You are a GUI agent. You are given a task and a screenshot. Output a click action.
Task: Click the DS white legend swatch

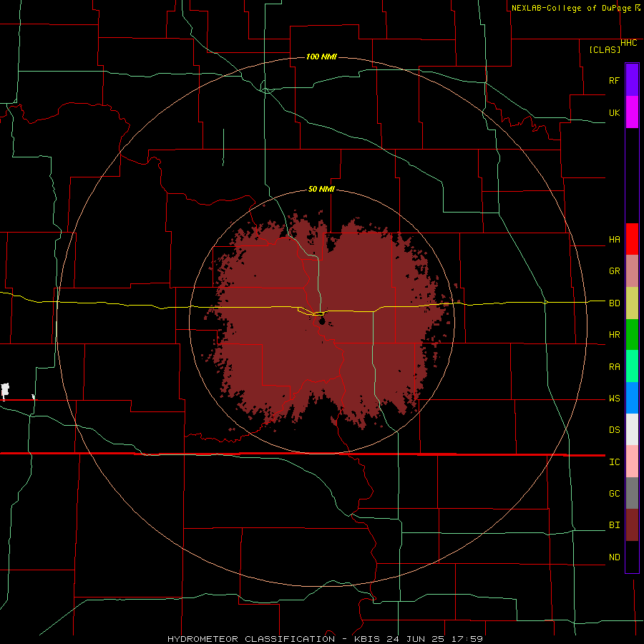pos(632,429)
